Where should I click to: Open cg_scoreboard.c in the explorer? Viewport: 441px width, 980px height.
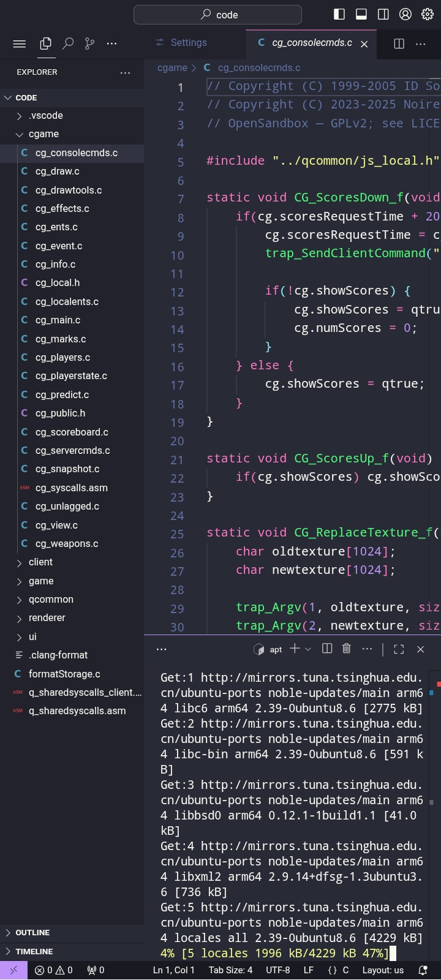[x=72, y=432]
